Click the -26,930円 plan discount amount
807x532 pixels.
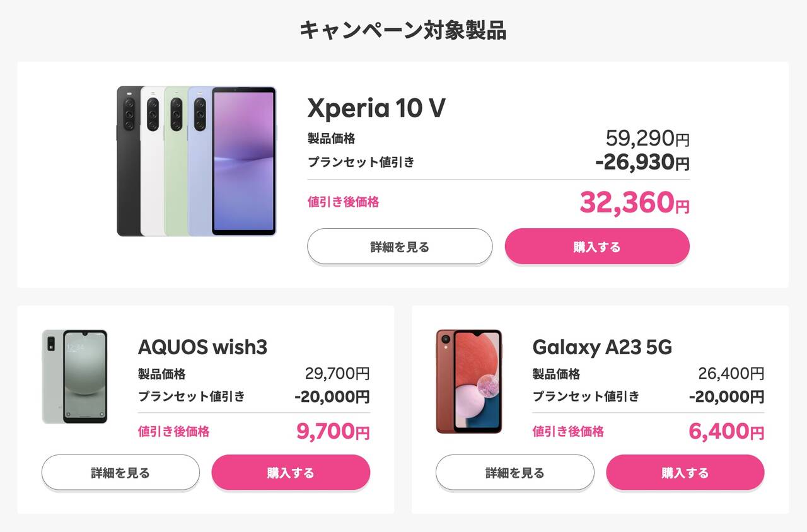(x=642, y=163)
